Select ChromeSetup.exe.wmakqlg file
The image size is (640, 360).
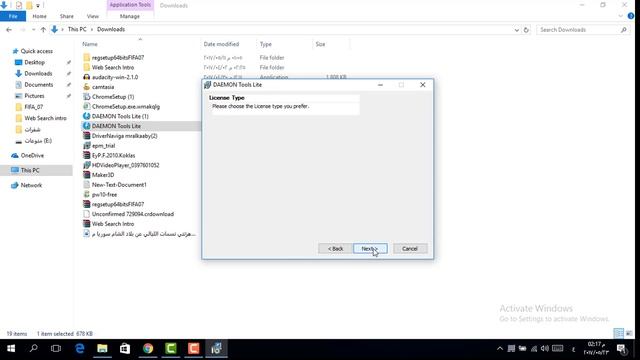point(126,107)
